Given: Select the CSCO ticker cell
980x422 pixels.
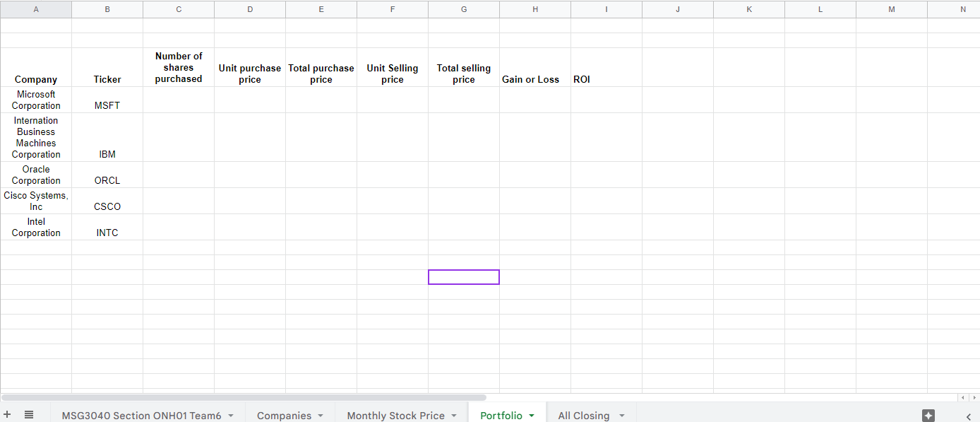Looking at the screenshot, I should (x=107, y=201).
